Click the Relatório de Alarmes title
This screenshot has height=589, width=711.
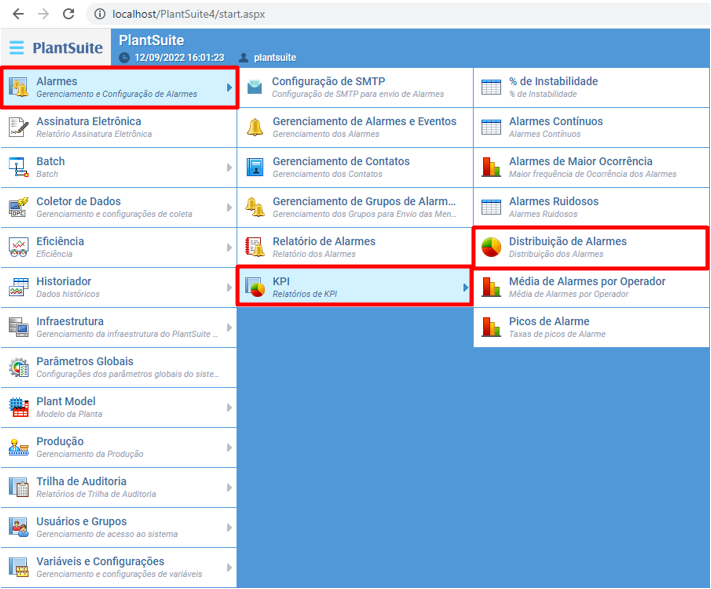(324, 241)
